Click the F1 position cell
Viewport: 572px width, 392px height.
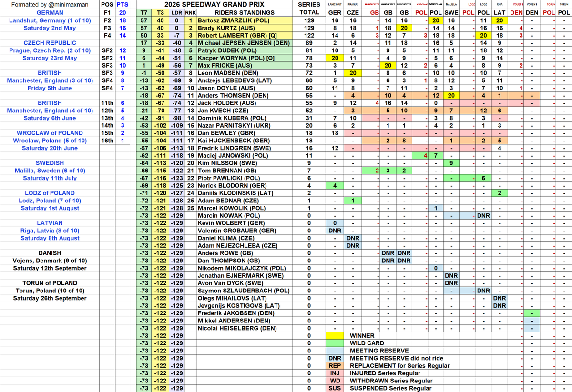click(x=107, y=12)
